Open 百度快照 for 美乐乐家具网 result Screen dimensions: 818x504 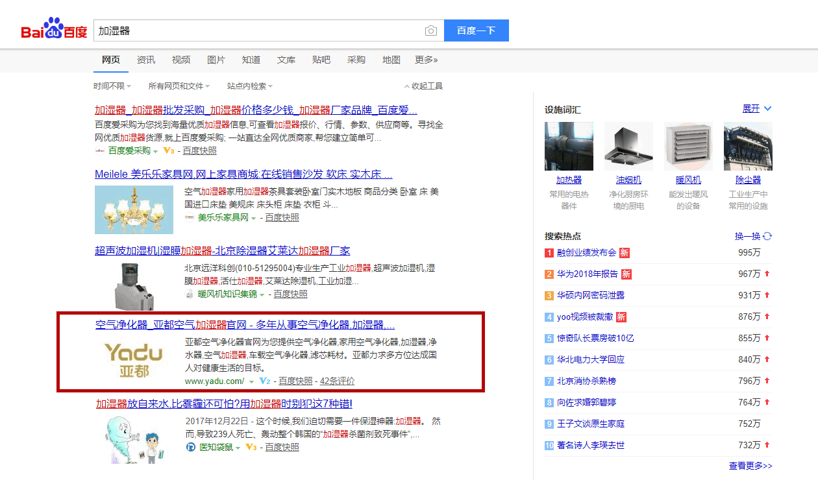pyautogui.click(x=282, y=218)
